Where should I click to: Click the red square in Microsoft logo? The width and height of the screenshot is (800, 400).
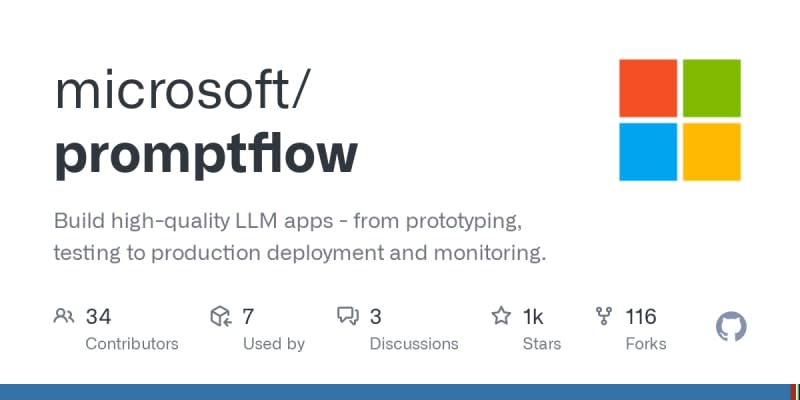coord(648,88)
